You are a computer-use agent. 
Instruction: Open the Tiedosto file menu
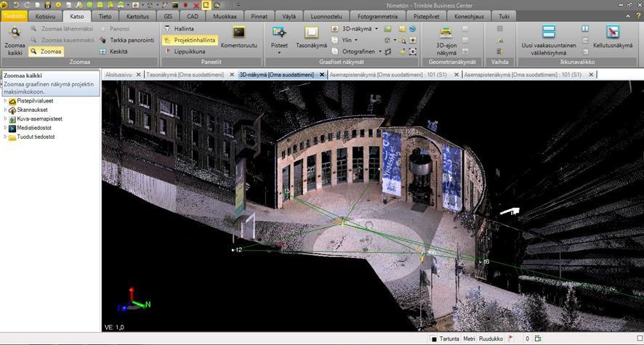(15, 17)
